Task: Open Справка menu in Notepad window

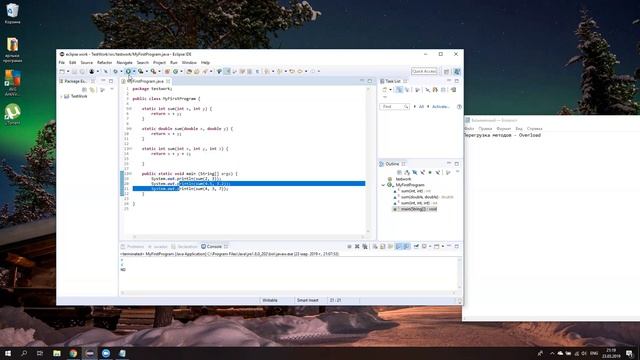Action: 534,129
